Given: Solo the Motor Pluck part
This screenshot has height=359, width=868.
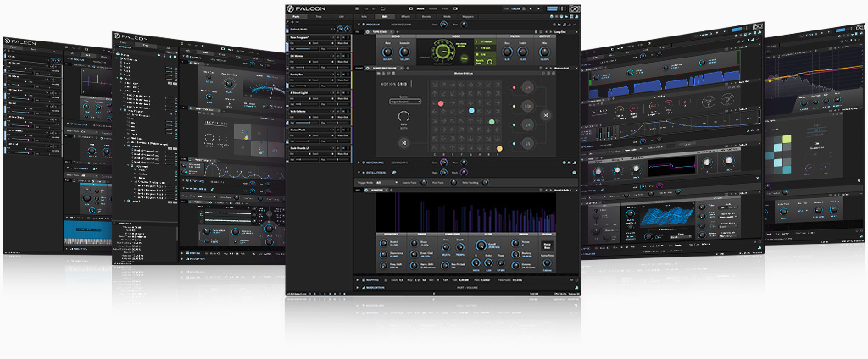Looking at the screenshot, I should 348,130.
